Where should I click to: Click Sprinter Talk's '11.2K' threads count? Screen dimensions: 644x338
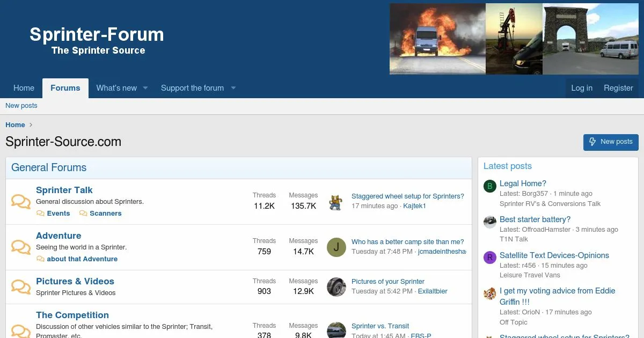264,206
